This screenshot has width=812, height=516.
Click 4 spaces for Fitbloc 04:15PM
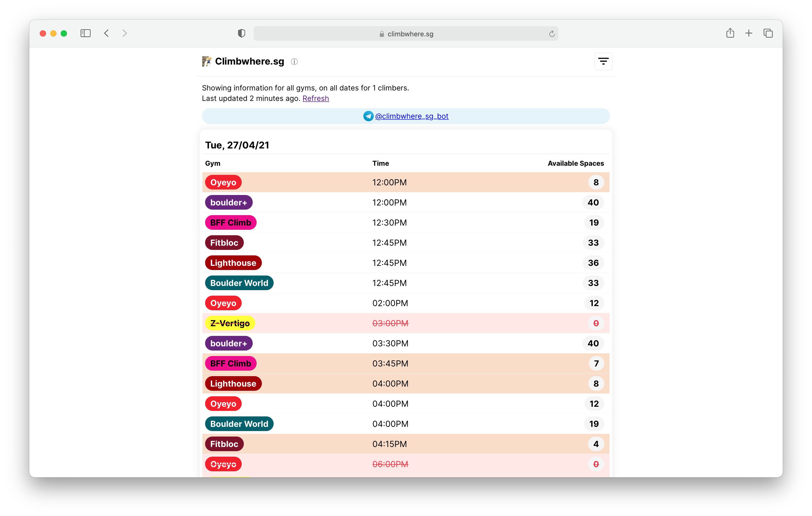596,444
